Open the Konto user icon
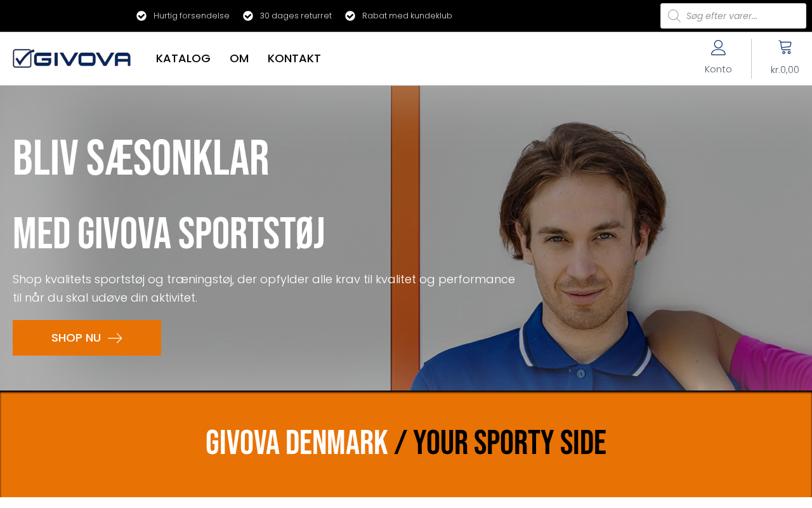 [x=718, y=48]
